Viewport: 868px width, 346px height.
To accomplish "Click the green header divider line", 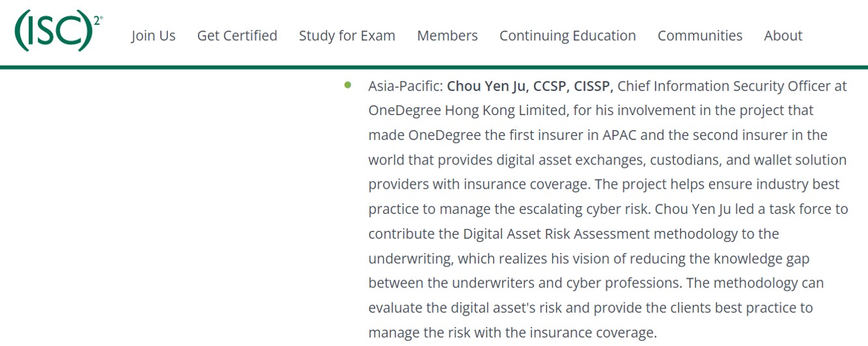I will [x=434, y=67].
